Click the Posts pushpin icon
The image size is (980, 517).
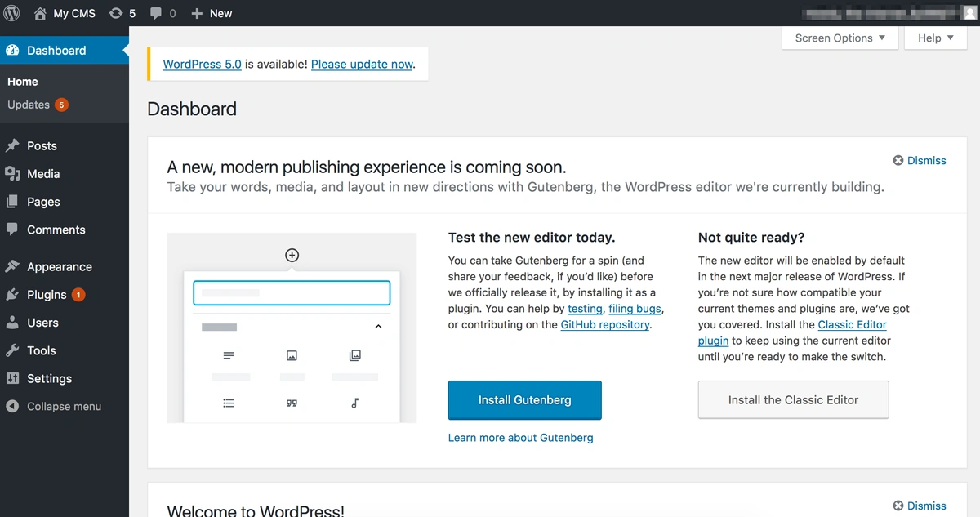(12, 145)
